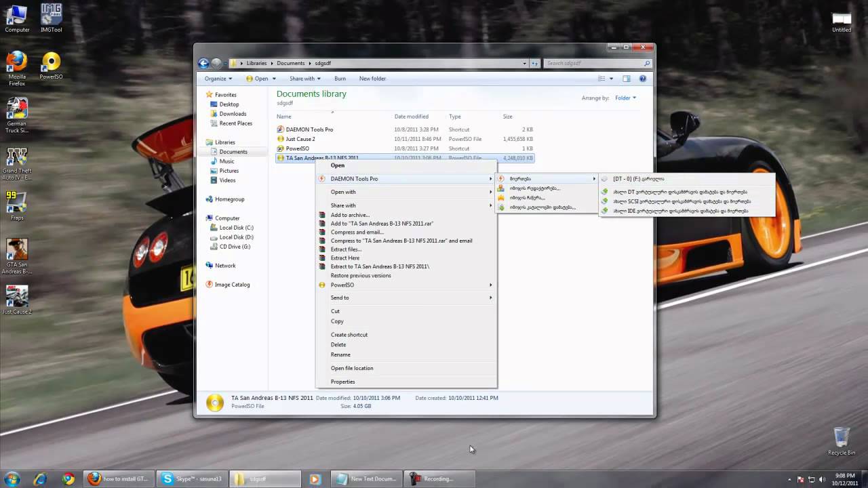
Task: Select Local Disk (C:) in navigation pane
Action: coord(236,228)
